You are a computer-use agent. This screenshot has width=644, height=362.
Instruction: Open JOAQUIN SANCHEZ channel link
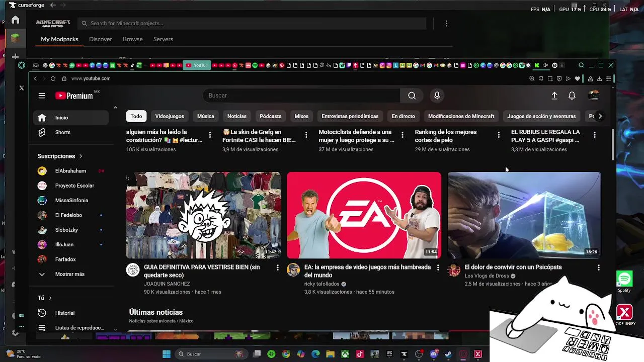[x=167, y=284]
